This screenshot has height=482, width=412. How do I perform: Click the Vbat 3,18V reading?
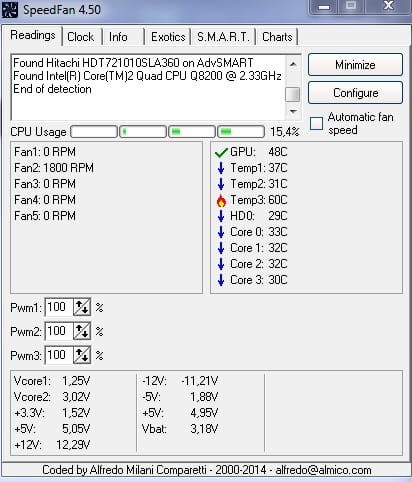[x=180, y=429]
